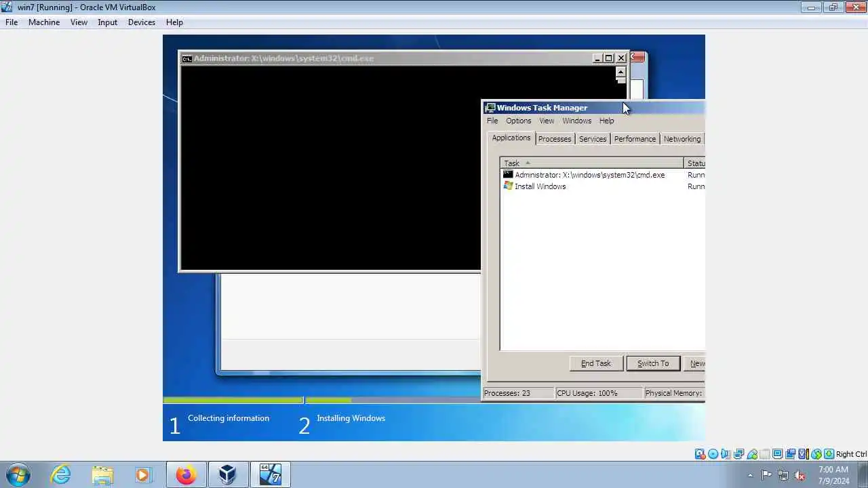Click the End Task button

[x=596, y=363]
